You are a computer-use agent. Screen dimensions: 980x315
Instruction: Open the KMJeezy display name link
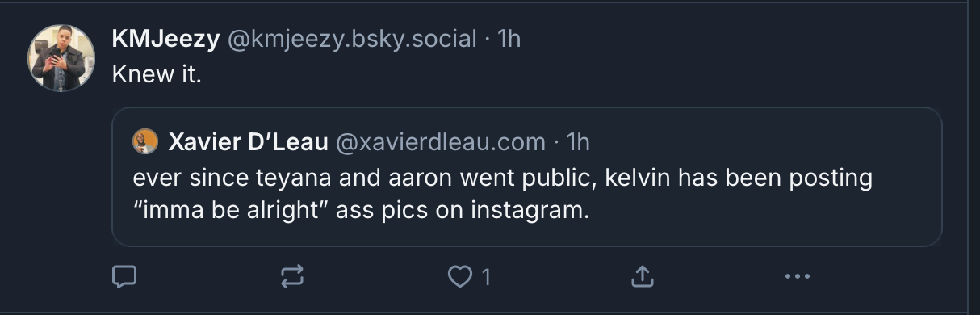coord(165,39)
